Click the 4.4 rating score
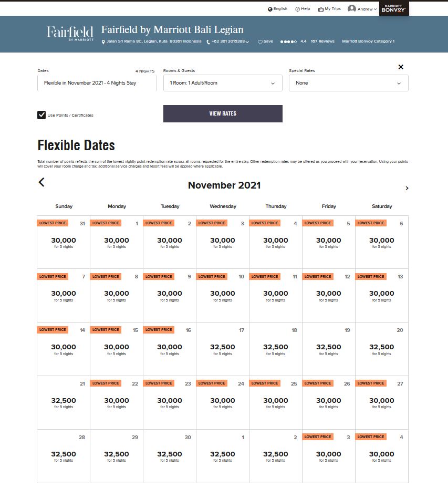 304,41
